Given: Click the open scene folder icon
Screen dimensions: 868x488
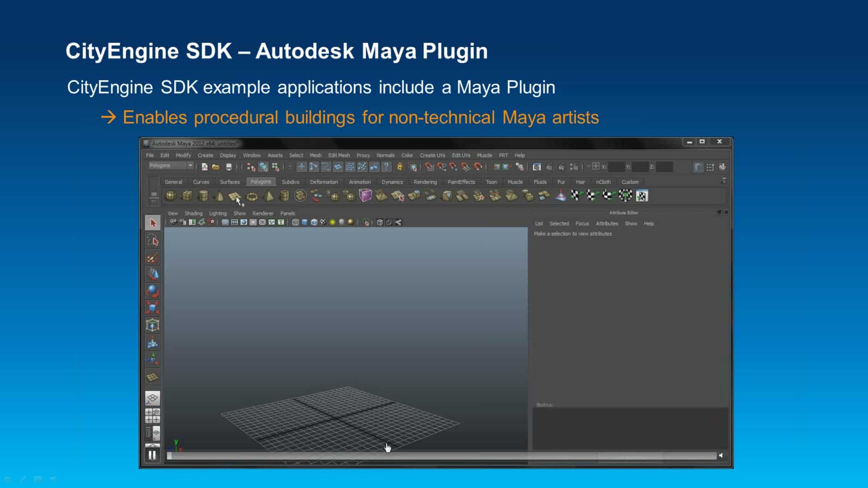Looking at the screenshot, I should [216, 167].
